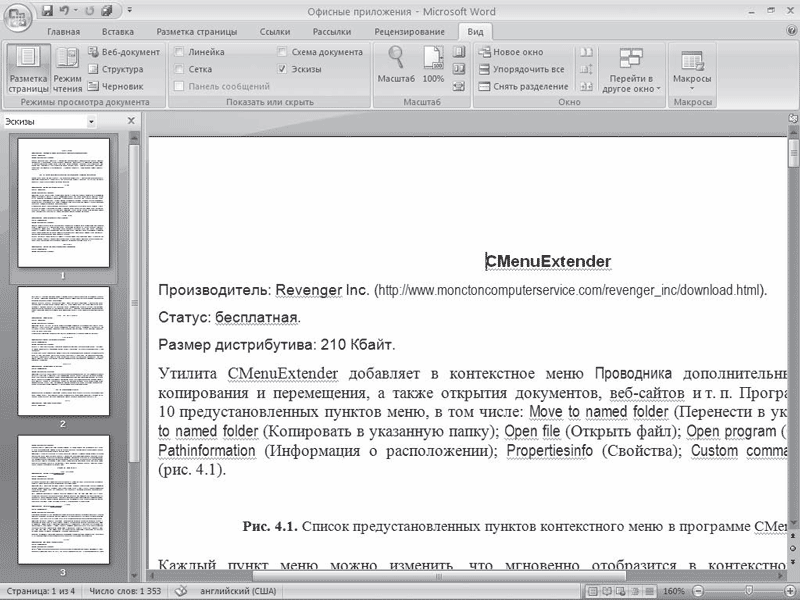Switch to full screen reading via status bar
The image size is (800, 600).
click(607, 591)
